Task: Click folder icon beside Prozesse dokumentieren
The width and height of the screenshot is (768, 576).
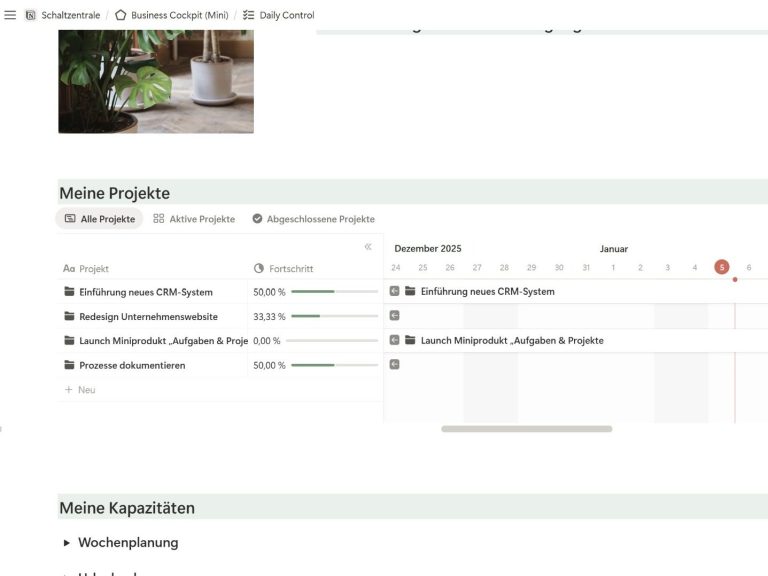Action: click(x=69, y=365)
